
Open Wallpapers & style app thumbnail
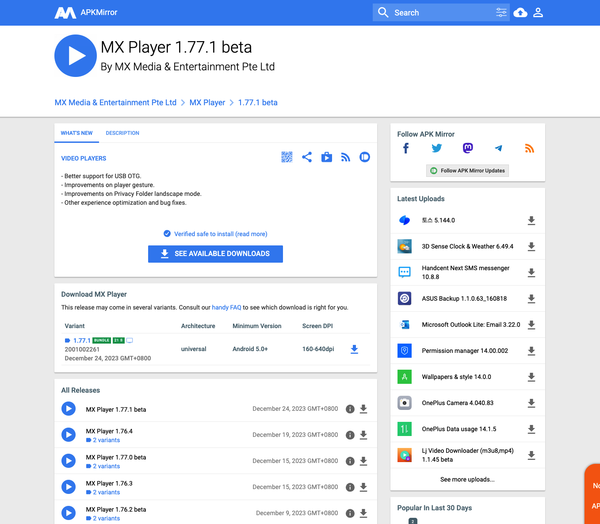point(404,377)
